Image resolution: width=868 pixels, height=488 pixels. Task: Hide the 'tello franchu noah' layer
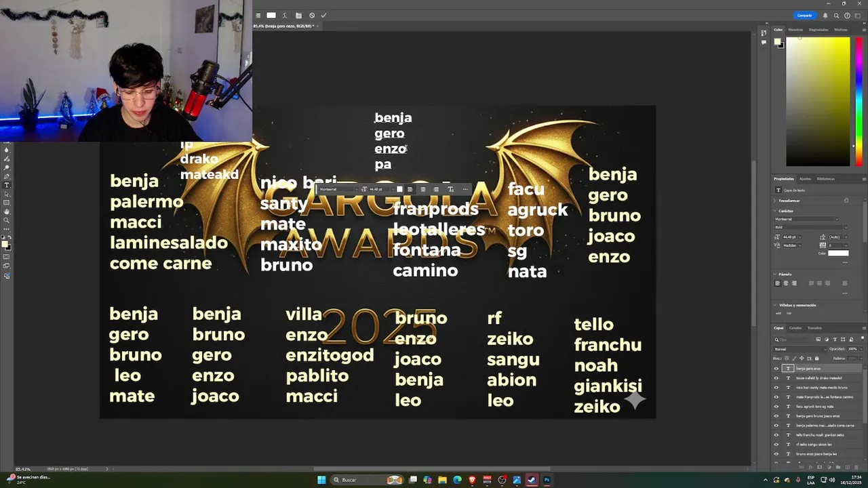776,435
